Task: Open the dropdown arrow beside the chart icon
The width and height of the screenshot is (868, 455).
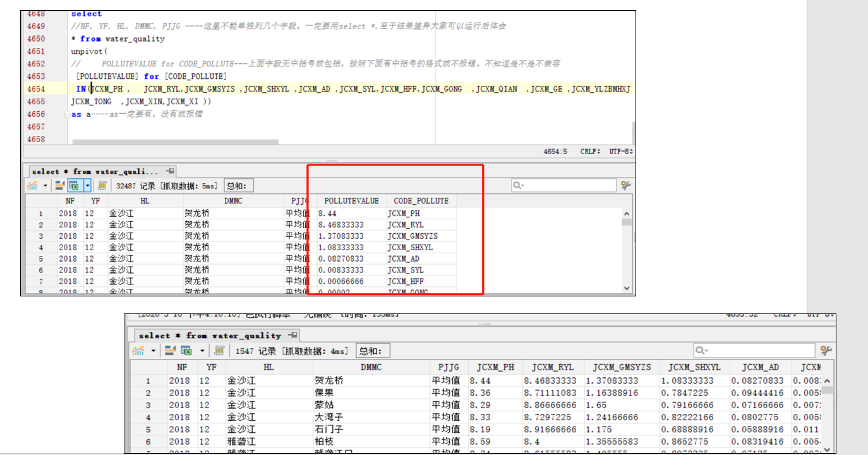Action: click(x=45, y=185)
